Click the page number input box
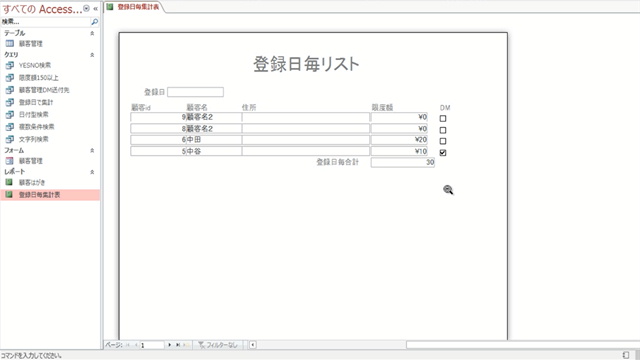This screenshot has height=360, width=640. click(152, 345)
